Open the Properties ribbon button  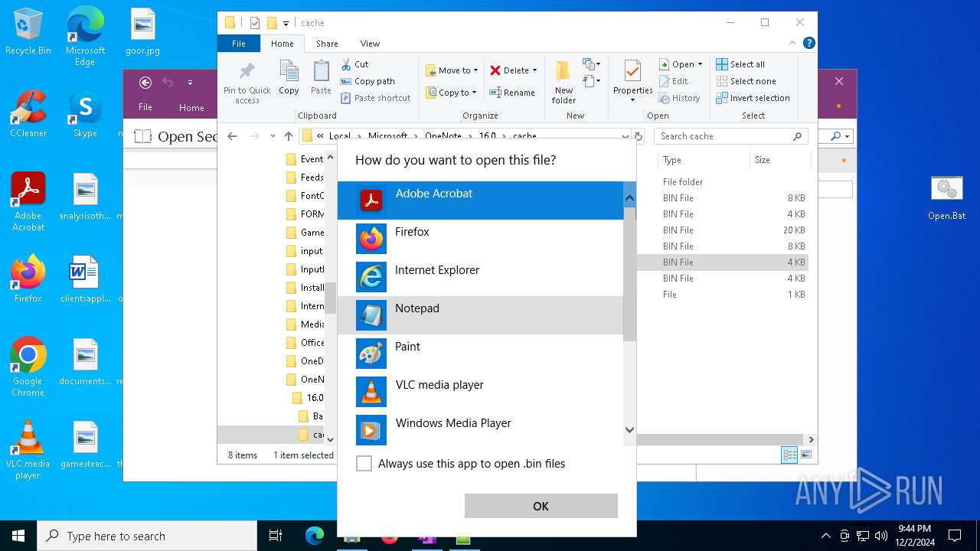click(x=632, y=82)
